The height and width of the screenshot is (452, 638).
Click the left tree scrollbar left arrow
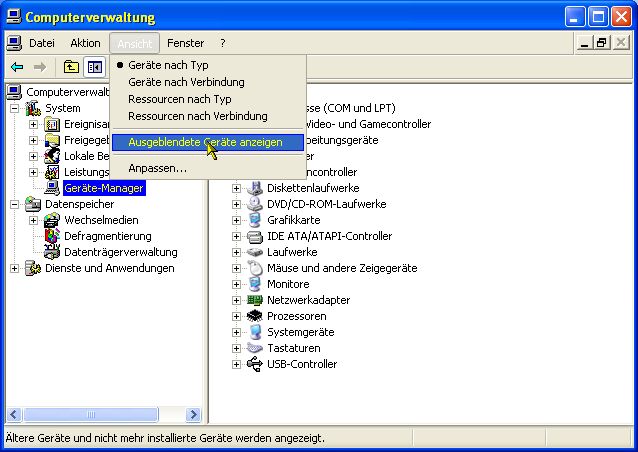pos(14,415)
